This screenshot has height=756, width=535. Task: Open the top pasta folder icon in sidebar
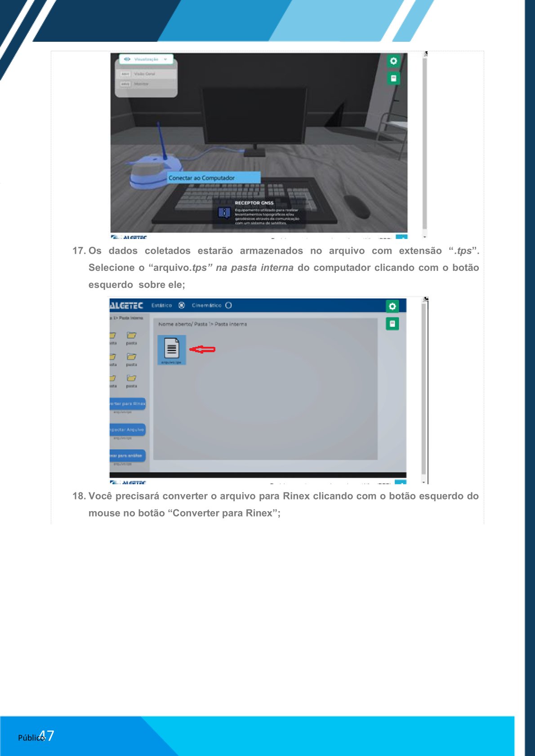coord(131,336)
